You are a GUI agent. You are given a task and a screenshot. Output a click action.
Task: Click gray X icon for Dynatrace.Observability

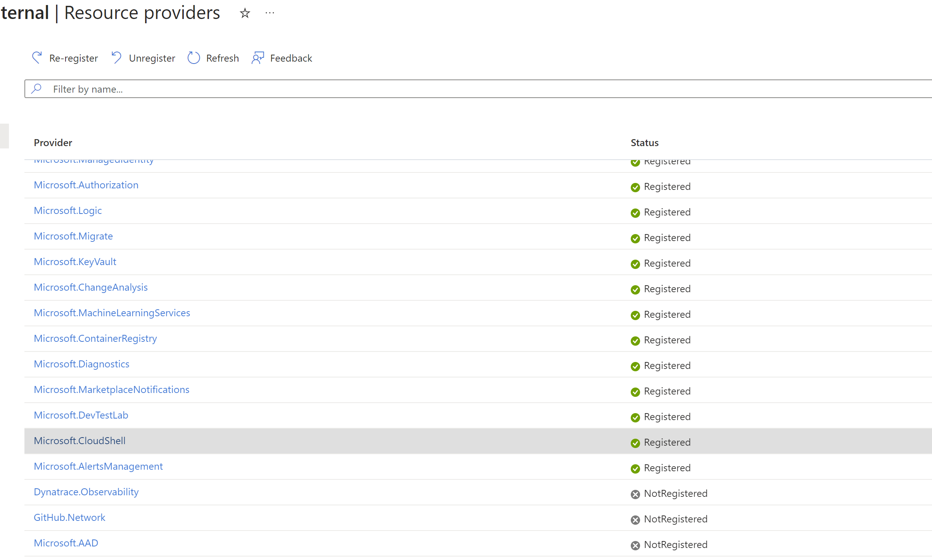tap(635, 494)
